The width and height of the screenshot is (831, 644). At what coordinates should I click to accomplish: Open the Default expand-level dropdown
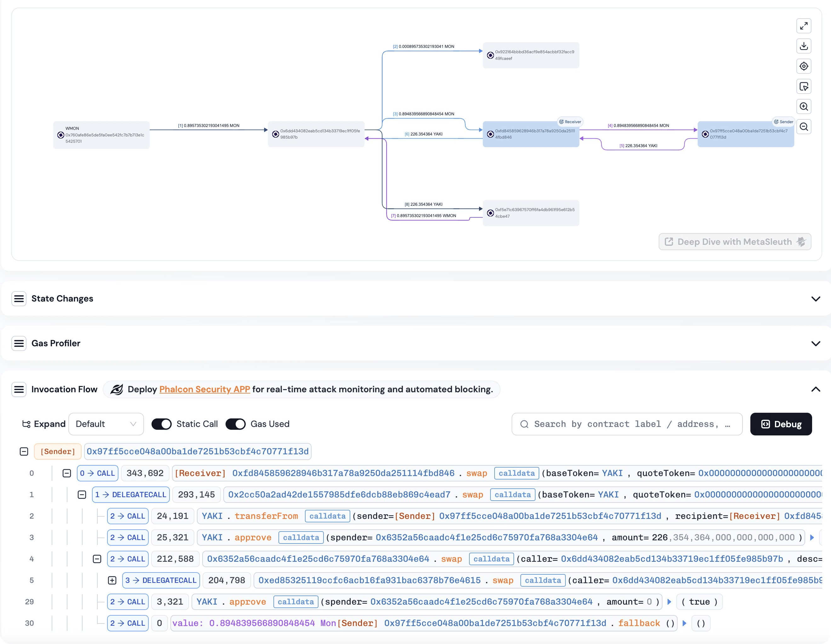click(x=106, y=424)
